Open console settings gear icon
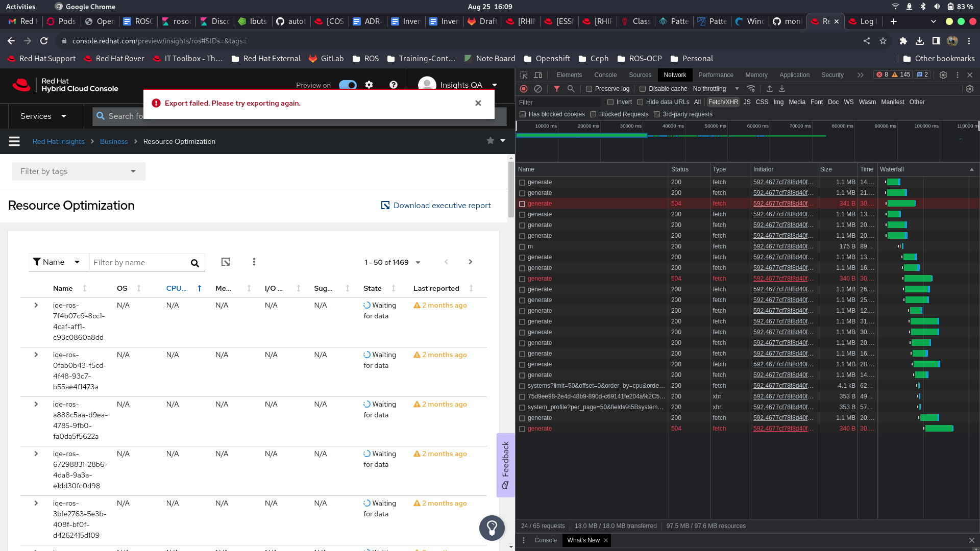This screenshot has height=551, width=980. (369, 85)
